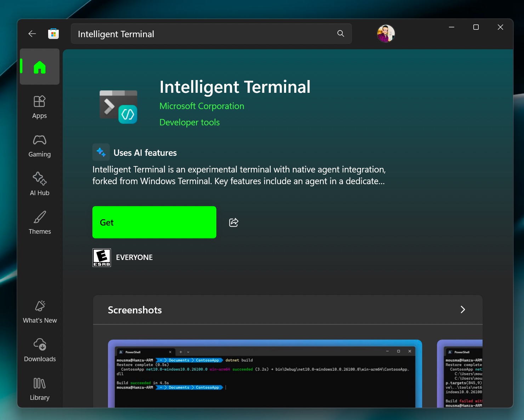Click the ESRB Everyone rating icon
Viewport: 524px width, 420px height.
[x=102, y=257]
